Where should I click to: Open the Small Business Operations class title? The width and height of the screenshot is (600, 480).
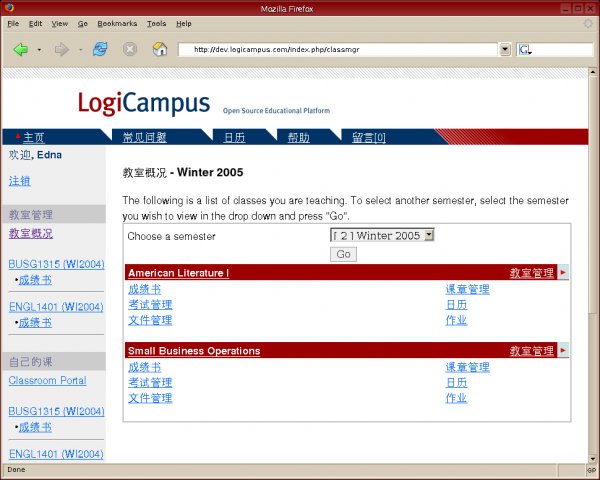coord(194,351)
